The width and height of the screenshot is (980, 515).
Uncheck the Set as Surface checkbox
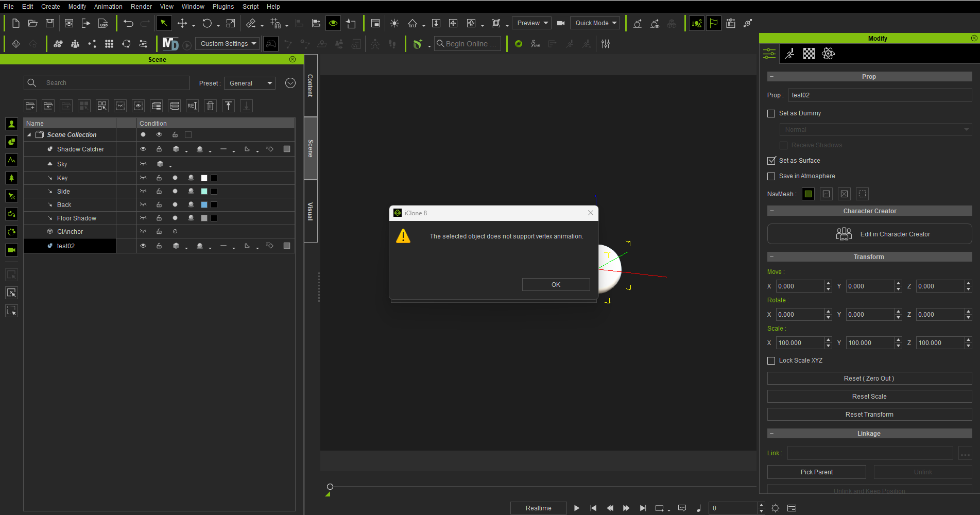pyautogui.click(x=771, y=161)
